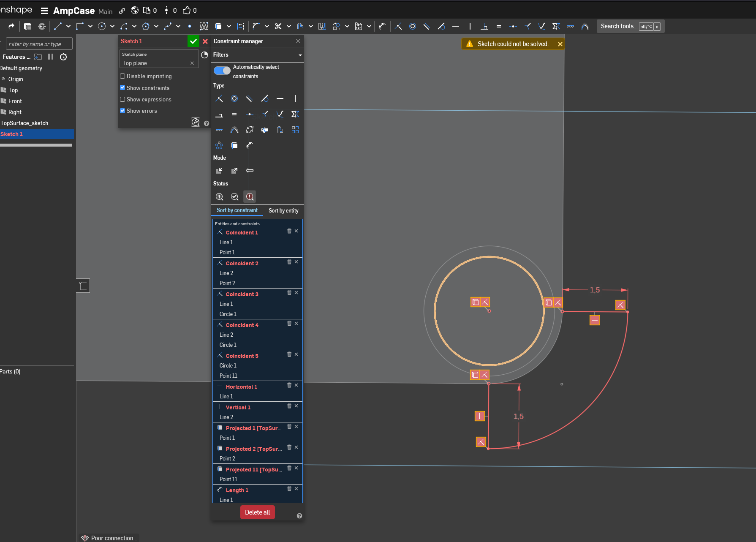The image size is (756, 542).
Task: Dismiss the Sketch could not be solved warning
Action: (560, 44)
